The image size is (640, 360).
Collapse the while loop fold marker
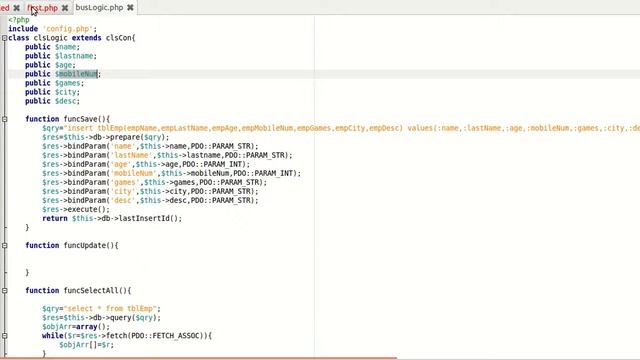click(4, 336)
